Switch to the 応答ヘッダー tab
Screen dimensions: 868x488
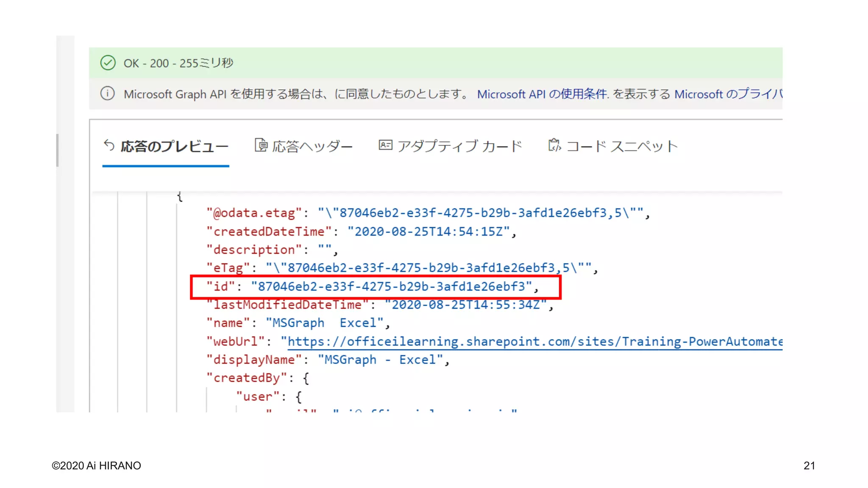coord(312,147)
